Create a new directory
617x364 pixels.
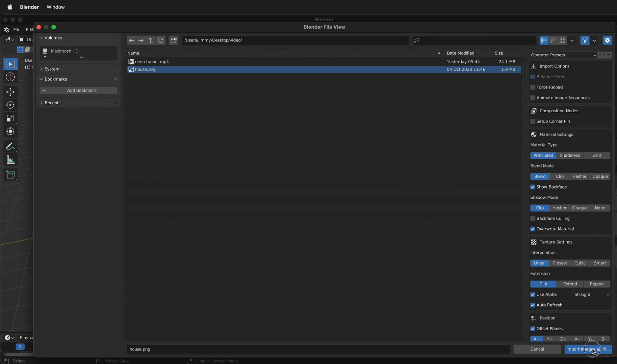pyautogui.click(x=174, y=40)
